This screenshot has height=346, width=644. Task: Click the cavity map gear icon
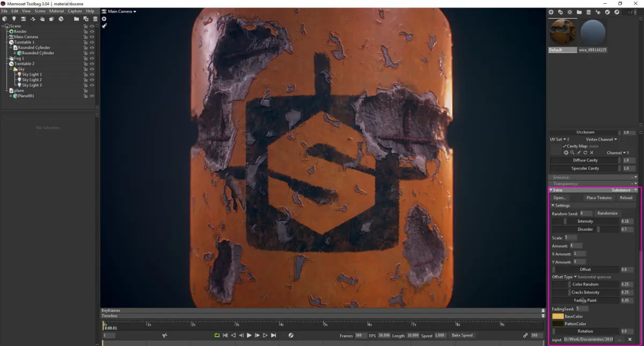point(566,153)
